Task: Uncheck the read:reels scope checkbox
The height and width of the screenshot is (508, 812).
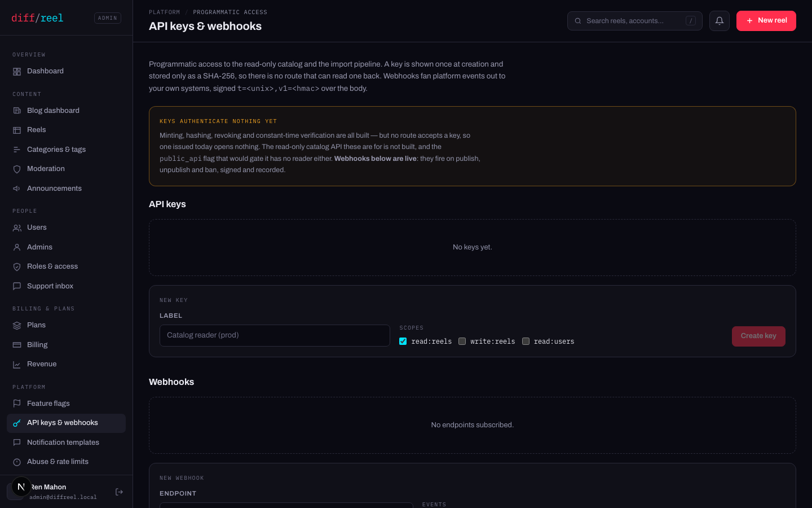Action: click(403, 341)
